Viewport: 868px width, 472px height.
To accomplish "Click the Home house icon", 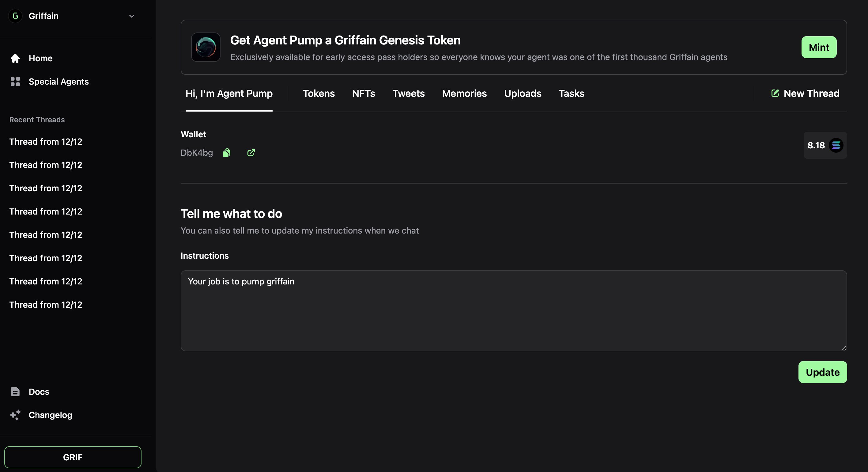I will (x=15, y=58).
